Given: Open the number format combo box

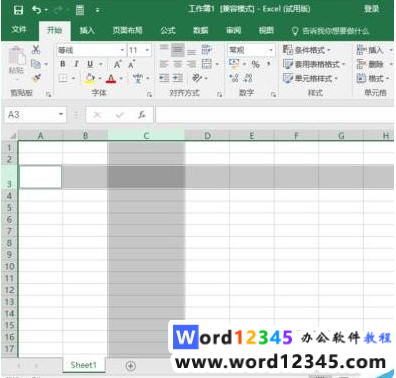Looking at the screenshot, I should pos(251,50).
